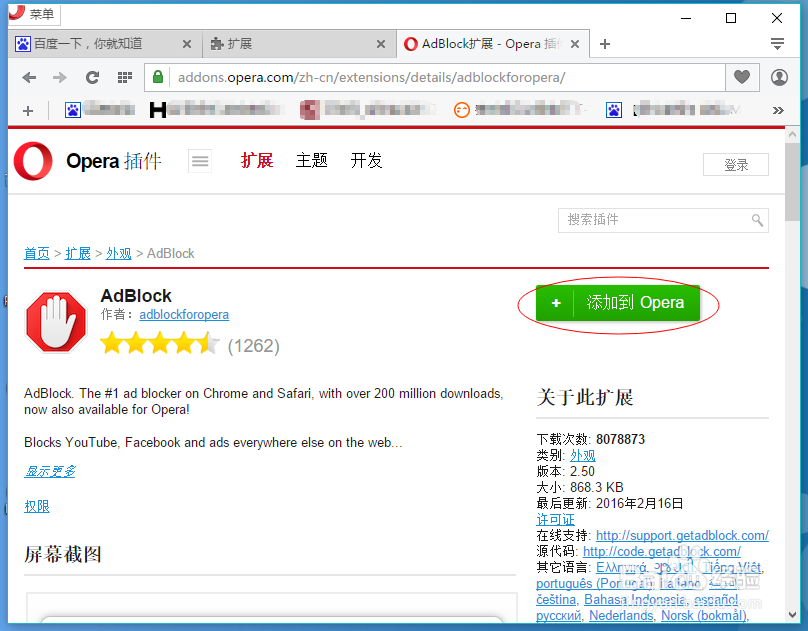Click the 添加到 Opera button
The image size is (808, 631).
pos(618,303)
